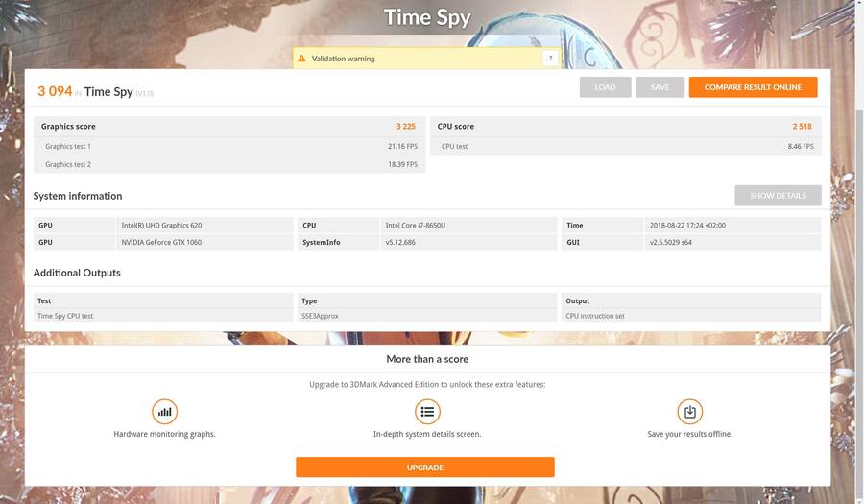Click COMPARE RESULT ONLINE button
Image resolution: width=864 pixels, height=504 pixels.
753,87
